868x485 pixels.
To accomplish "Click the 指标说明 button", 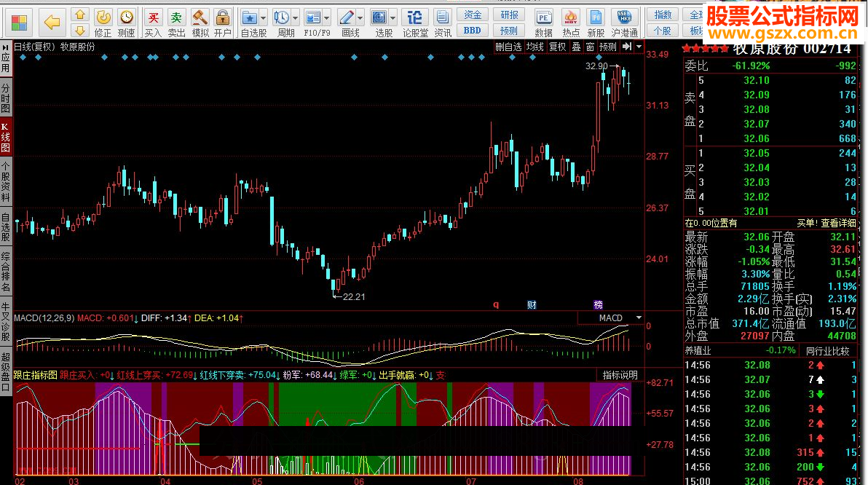I will pyautogui.click(x=620, y=375).
